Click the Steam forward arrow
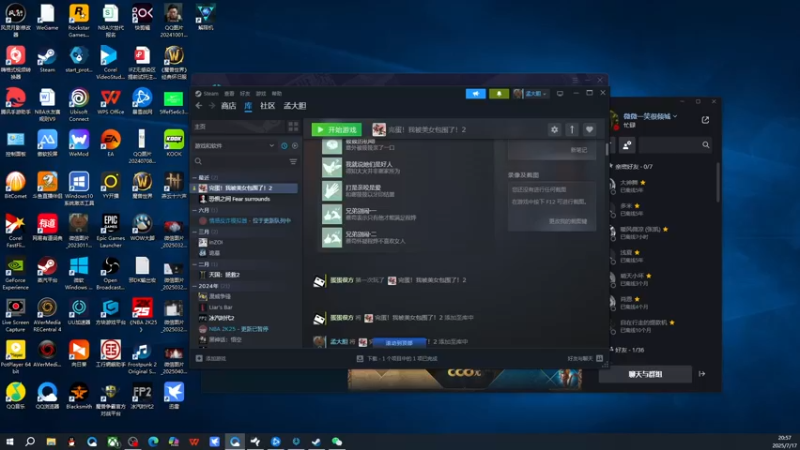This screenshot has width=800, height=450. pos(211,106)
